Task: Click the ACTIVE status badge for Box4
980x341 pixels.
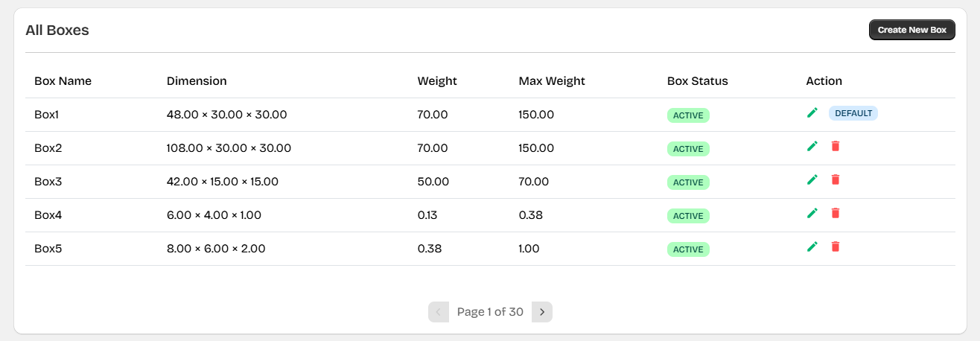Action: pos(688,216)
